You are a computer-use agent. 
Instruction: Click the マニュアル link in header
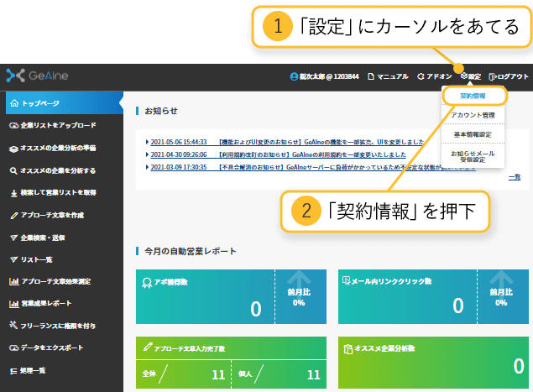(x=388, y=76)
